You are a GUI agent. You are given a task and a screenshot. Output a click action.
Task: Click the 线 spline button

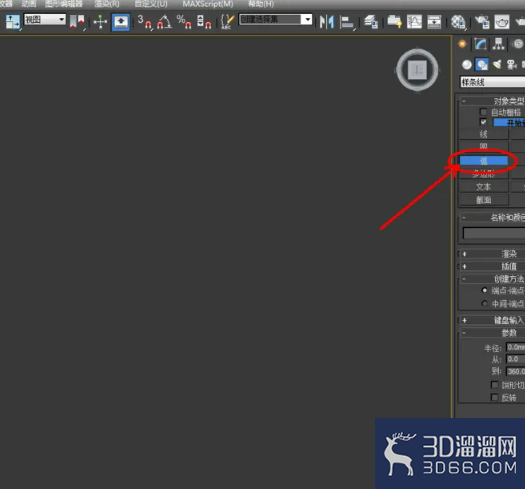[x=483, y=134]
